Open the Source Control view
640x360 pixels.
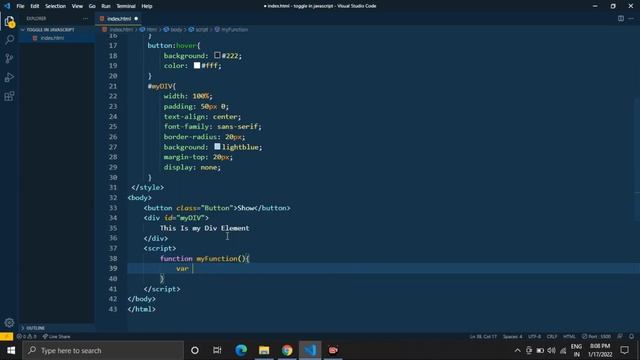tap(9, 58)
